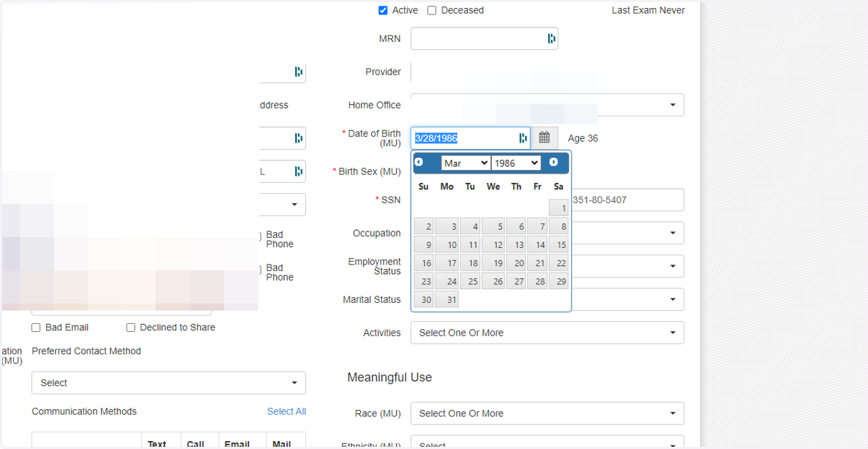Pick day 25 in the calendar
The height and width of the screenshot is (449, 868).
(470, 281)
